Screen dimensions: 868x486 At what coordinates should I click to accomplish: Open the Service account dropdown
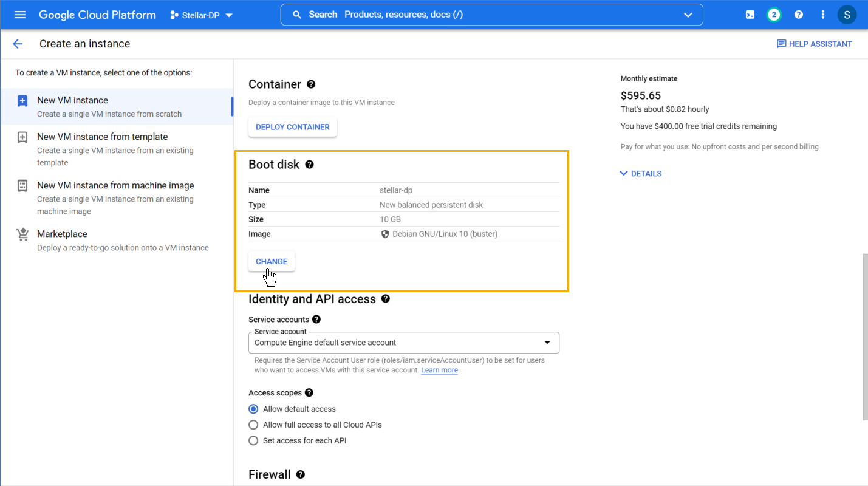pos(403,343)
